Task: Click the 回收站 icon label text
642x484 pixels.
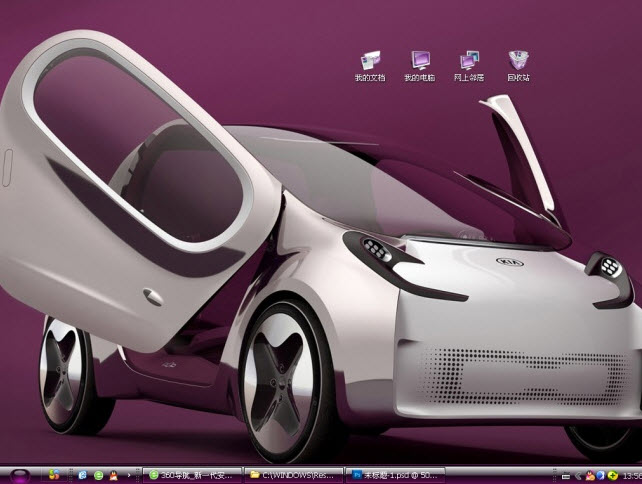Action: point(518,77)
